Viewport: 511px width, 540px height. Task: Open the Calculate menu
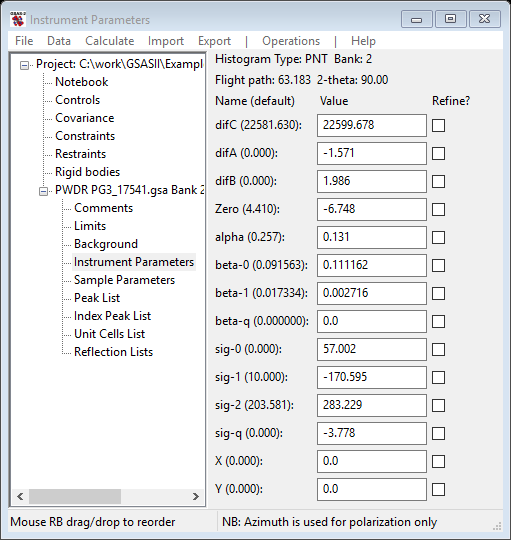(x=110, y=41)
